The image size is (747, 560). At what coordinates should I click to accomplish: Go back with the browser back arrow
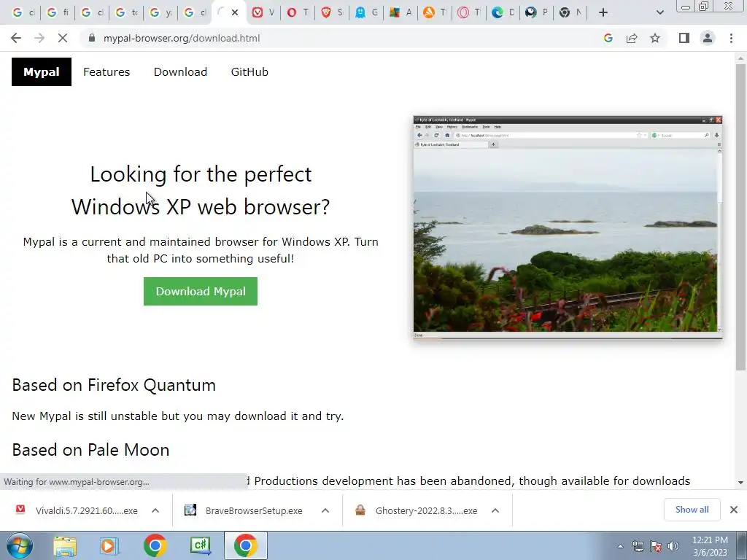16,38
